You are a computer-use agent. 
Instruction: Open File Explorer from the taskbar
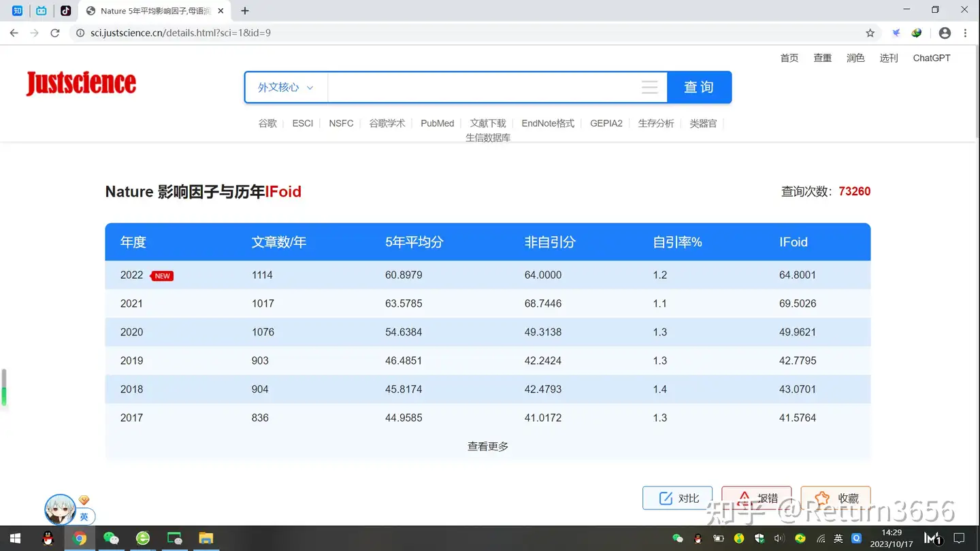(x=206, y=538)
